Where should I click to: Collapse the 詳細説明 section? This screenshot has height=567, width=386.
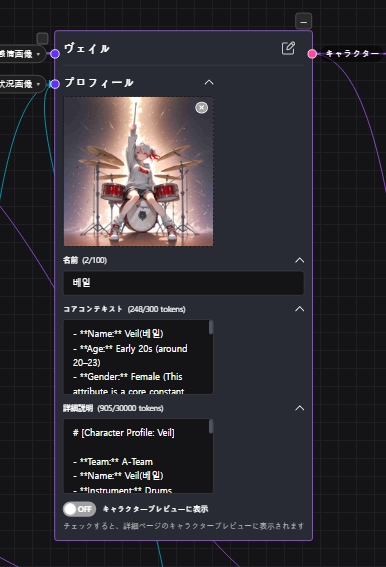tap(300, 408)
